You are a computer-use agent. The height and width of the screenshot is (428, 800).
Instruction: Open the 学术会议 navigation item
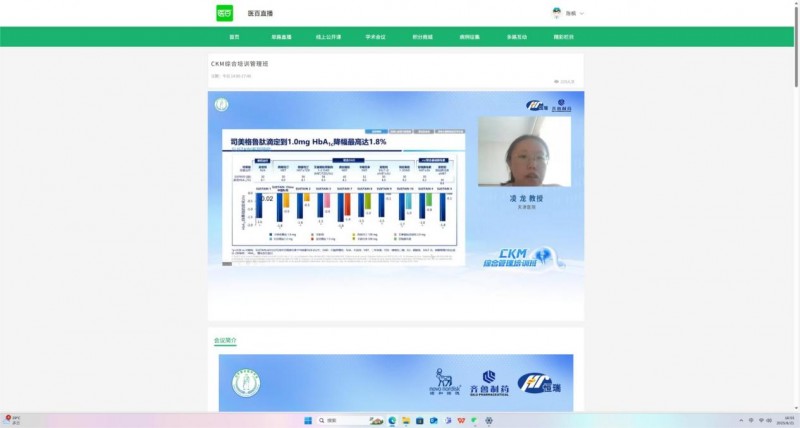point(375,37)
